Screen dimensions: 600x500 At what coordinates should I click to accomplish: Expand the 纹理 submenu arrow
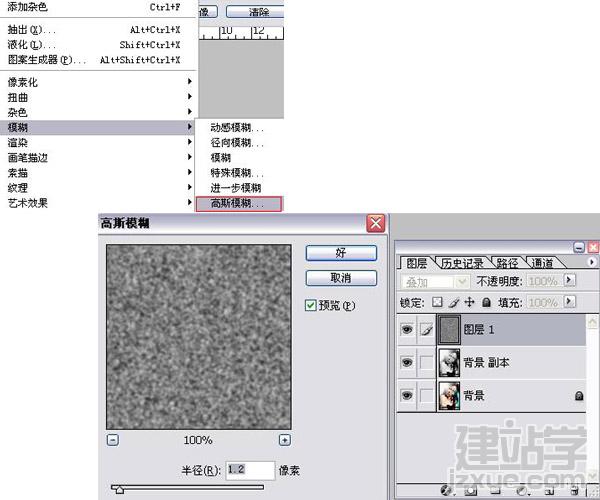(x=189, y=187)
